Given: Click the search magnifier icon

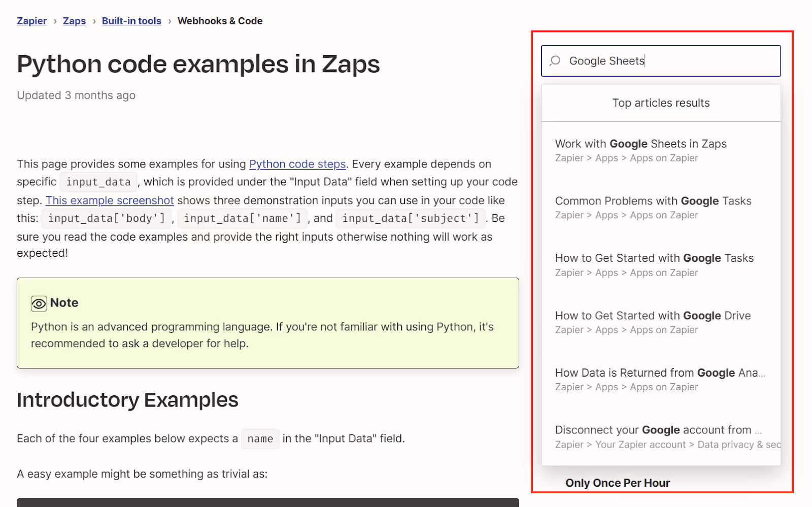Looking at the screenshot, I should (555, 61).
